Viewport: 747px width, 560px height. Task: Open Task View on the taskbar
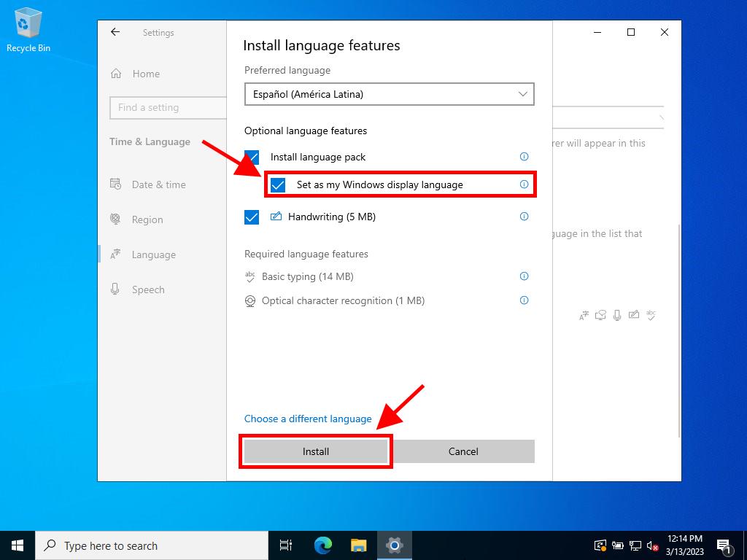coord(286,545)
